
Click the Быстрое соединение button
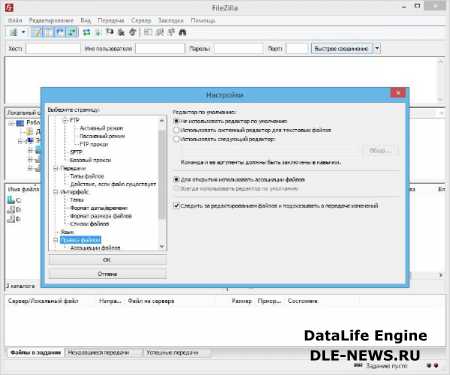click(x=342, y=48)
